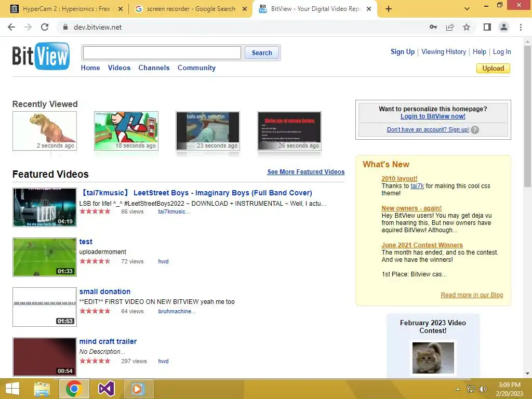Close the HyperCam 2 tab

[x=121, y=9]
